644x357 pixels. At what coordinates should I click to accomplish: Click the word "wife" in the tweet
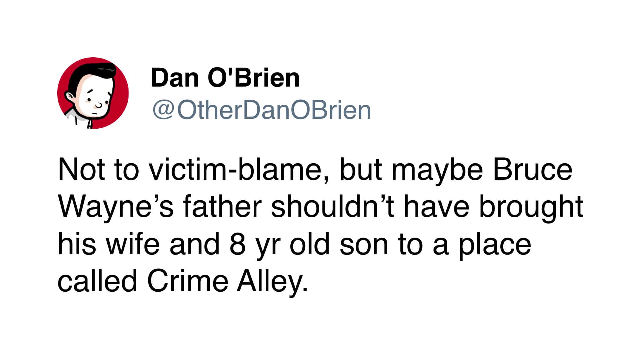click(133, 244)
